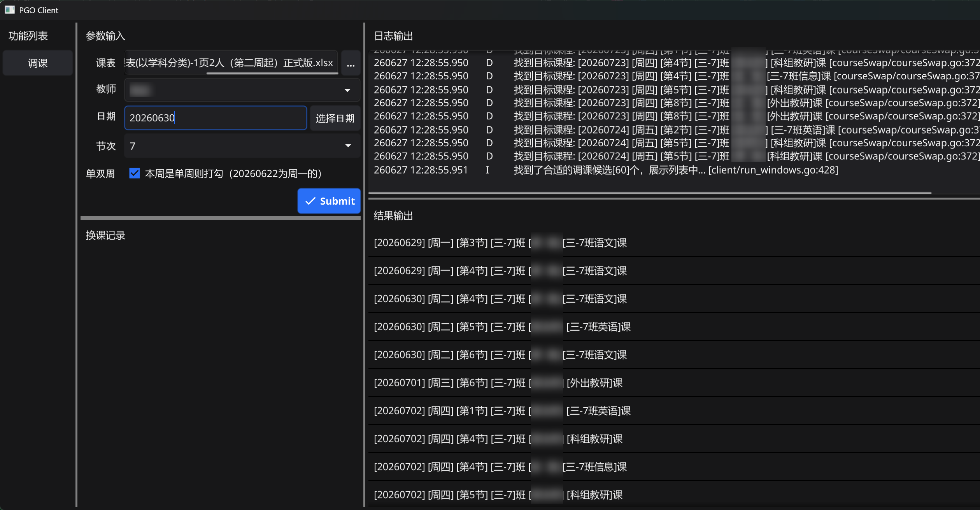Select result [20260629] 周一 第3节 语文课

(x=674, y=243)
